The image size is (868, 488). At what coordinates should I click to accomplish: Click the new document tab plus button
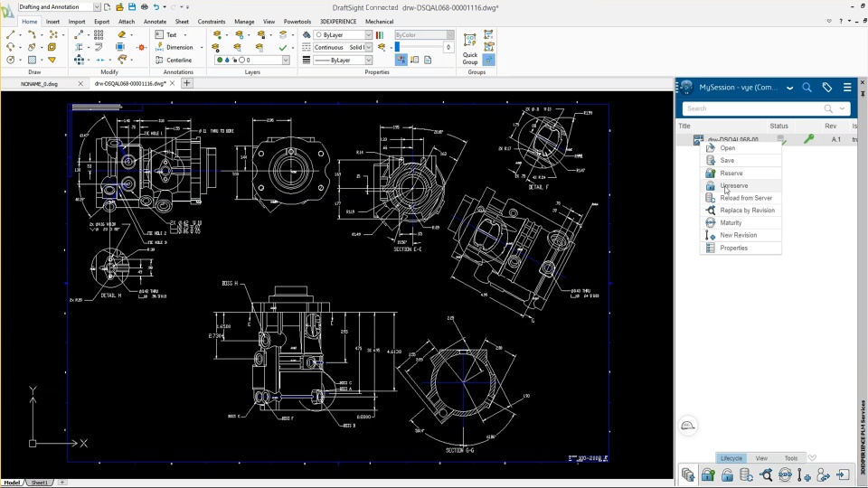(x=186, y=83)
